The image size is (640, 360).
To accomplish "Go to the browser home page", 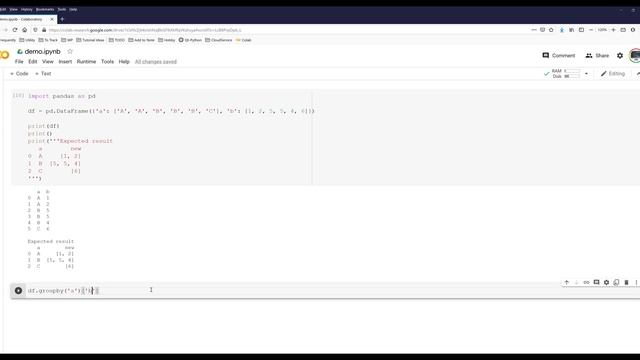I will click(24, 30).
